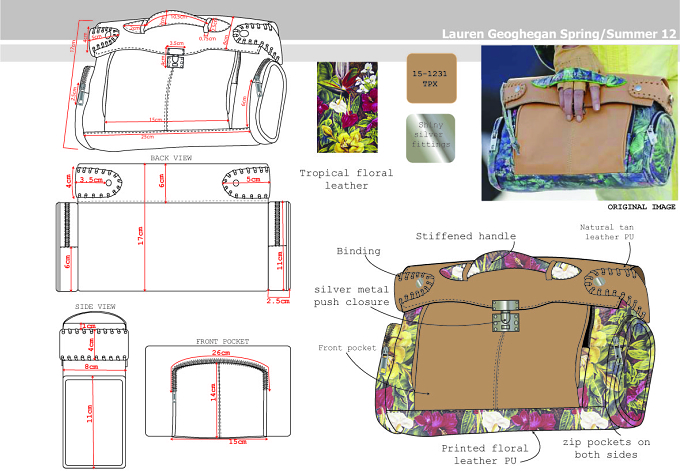Select the SIDE VIEW heading
Image resolution: width=680 pixels, height=471 pixels.
click(x=95, y=307)
